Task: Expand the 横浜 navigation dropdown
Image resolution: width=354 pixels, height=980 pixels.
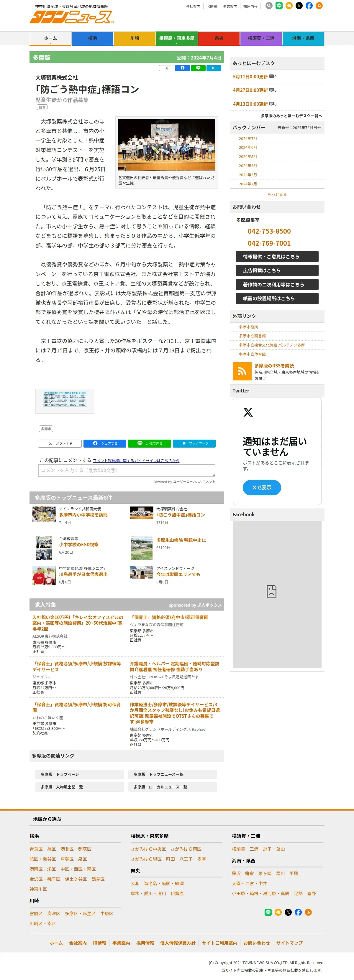Action: (x=93, y=39)
